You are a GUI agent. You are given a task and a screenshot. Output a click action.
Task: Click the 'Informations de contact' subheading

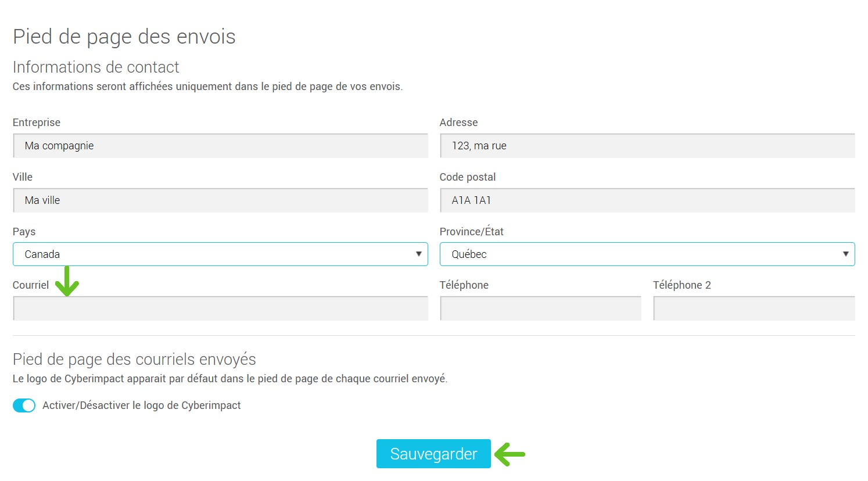96,67
